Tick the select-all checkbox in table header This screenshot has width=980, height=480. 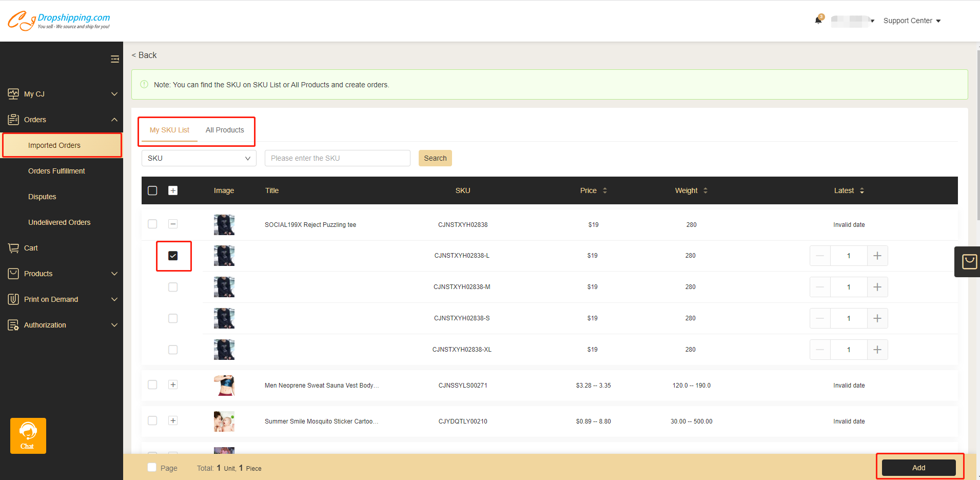[x=152, y=190]
